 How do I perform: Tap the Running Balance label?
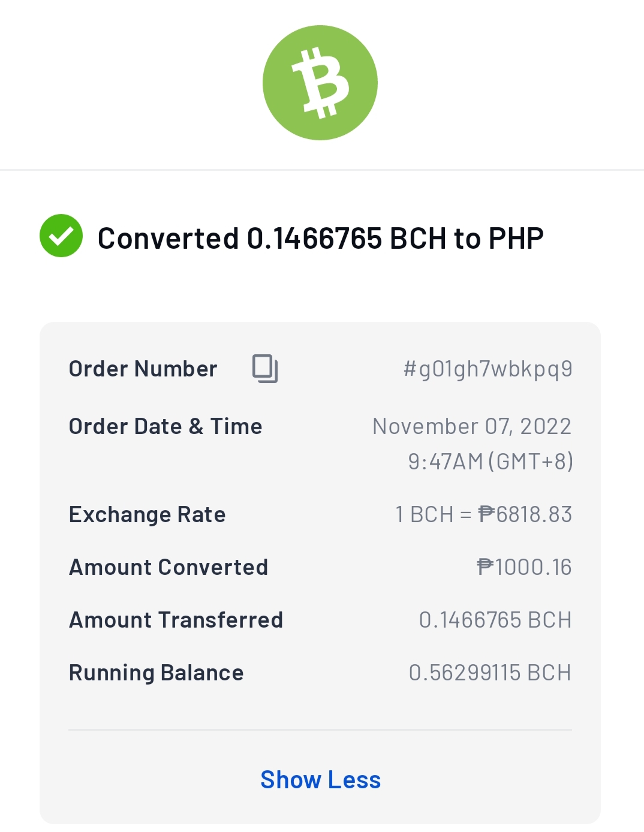[x=157, y=673]
